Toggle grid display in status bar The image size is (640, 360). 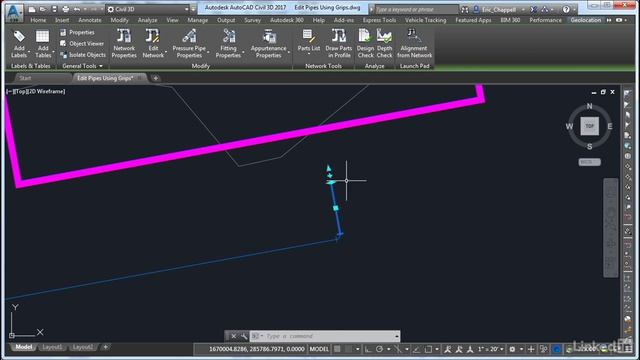(x=337, y=349)
